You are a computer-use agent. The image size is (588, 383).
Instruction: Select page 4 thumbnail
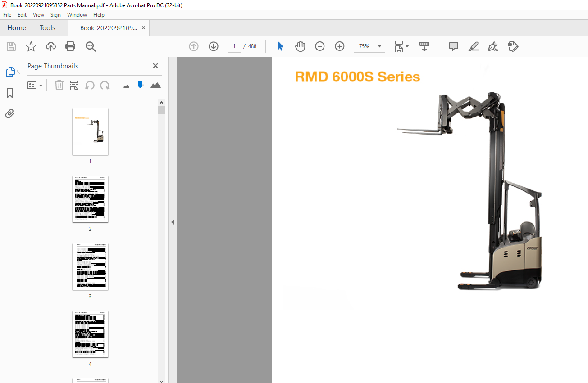[90, 334]
